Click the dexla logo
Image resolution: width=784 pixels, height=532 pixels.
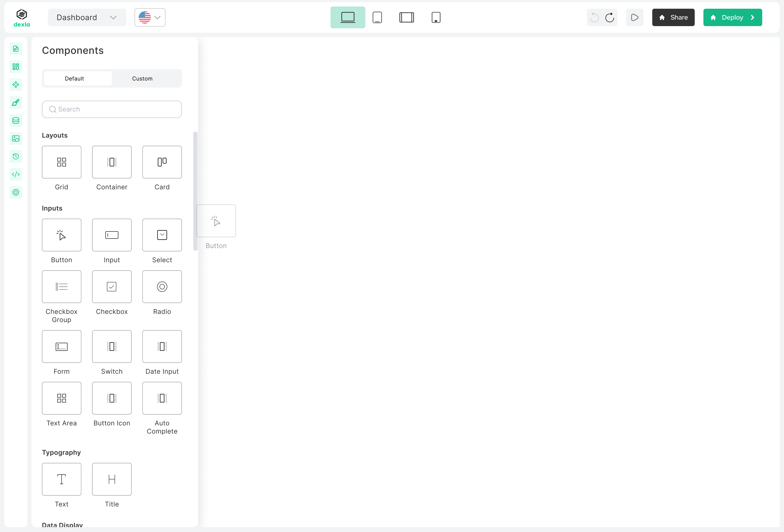(x=22, y=17)
